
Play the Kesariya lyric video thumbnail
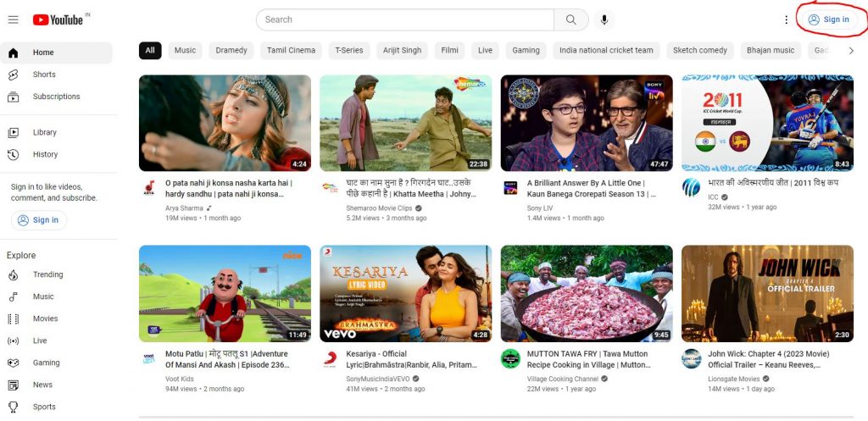click(x=406, y=294)
